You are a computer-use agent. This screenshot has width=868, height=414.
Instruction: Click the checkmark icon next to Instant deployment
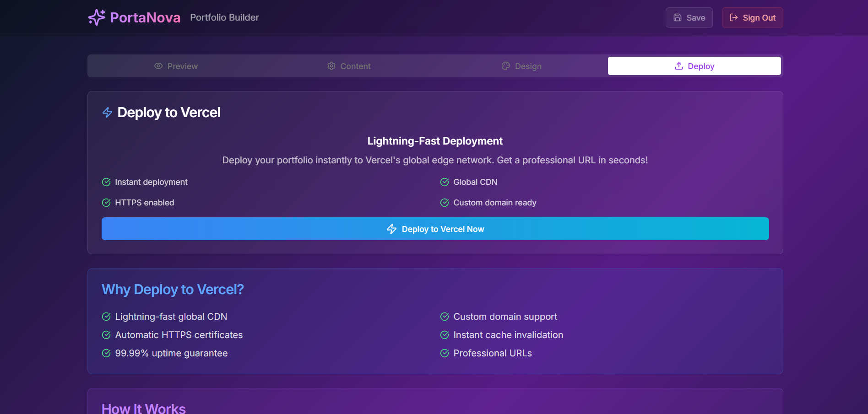106,182
